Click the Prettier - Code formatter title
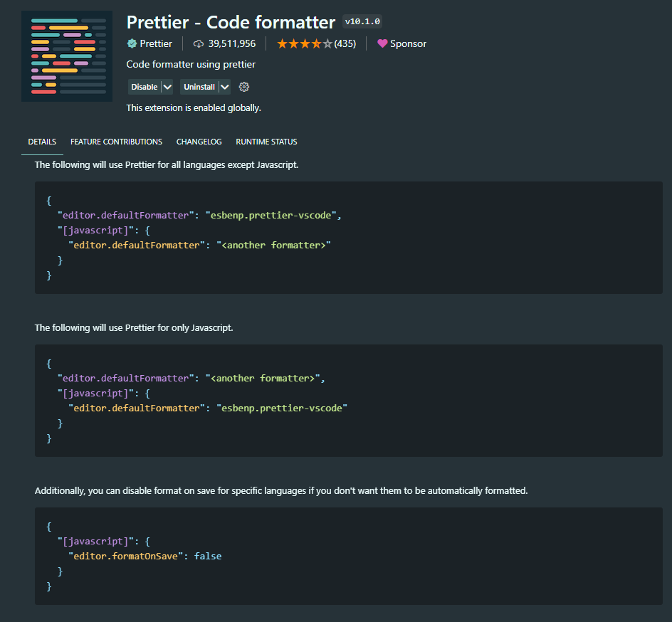The image size is (672, 622). point(231,22)
